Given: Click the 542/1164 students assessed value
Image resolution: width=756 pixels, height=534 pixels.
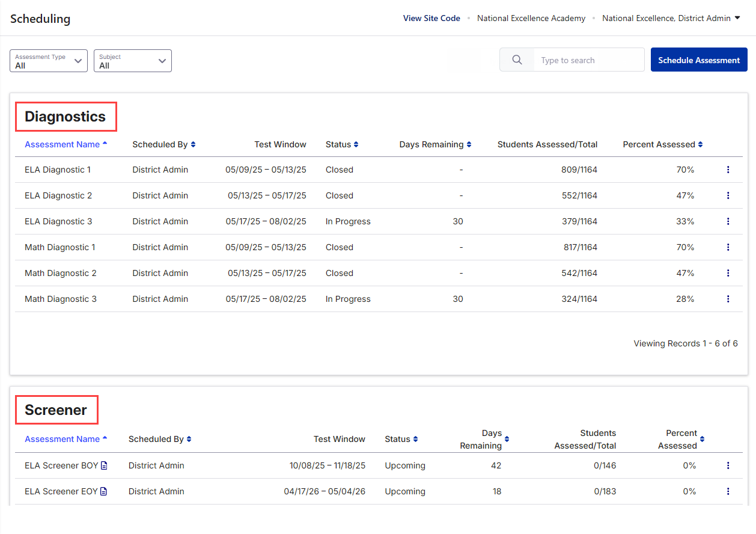Looking at the screenshot, I should (x=579, y=273).
